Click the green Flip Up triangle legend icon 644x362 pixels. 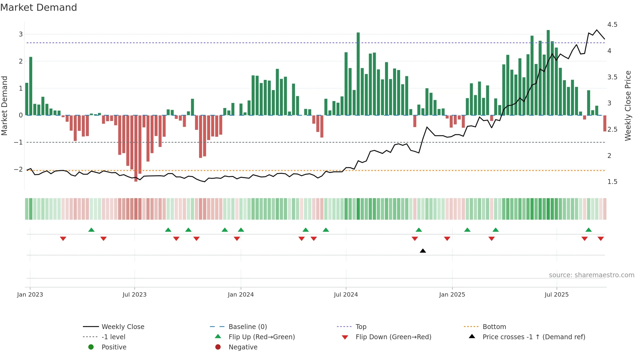[x=218, y=336]
